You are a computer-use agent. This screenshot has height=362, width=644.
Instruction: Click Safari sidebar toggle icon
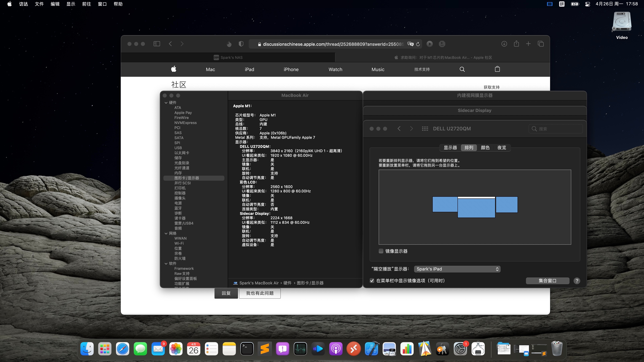pyautogui.click(x=156, y=44)
